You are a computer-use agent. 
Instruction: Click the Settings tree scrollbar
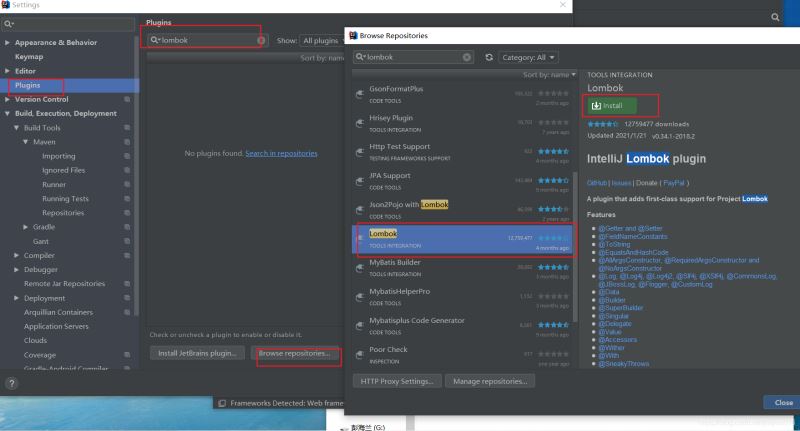pos(136,178)
